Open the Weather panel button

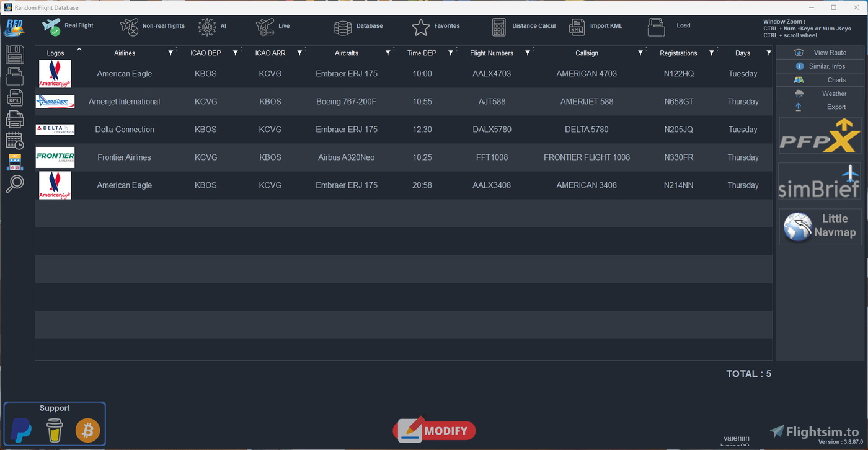[820, 93]
